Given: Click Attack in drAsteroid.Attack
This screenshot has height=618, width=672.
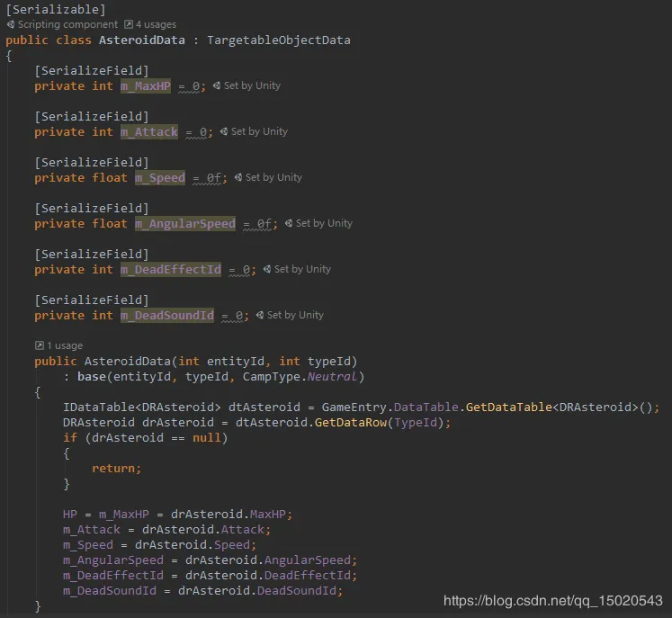Looking at the screenshot, I should [x=243, y=530].
